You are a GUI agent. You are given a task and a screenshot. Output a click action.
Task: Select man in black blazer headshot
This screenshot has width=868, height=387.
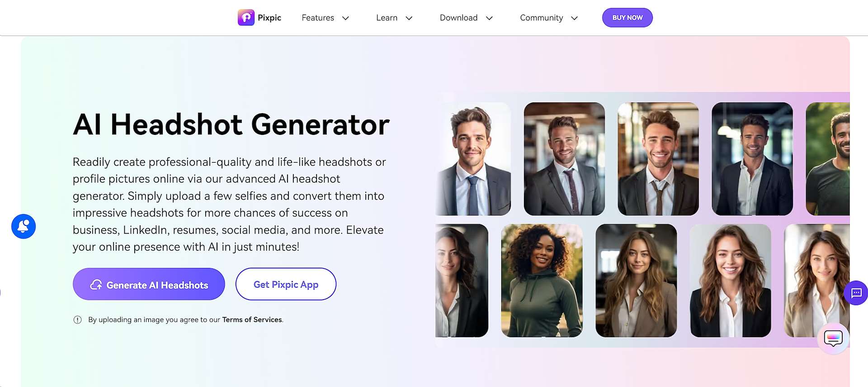coord(752,159)
